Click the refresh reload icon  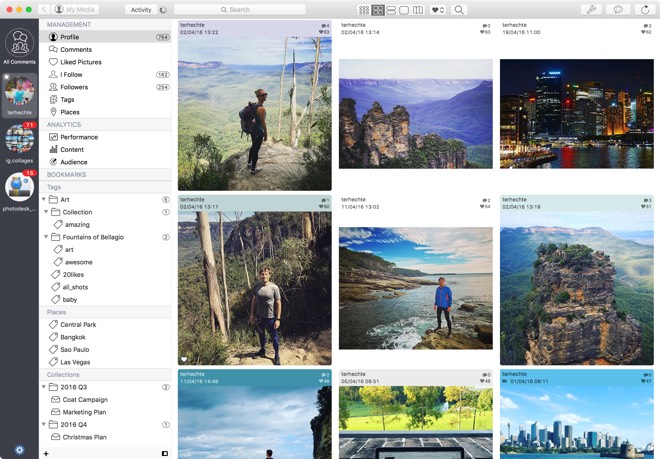click(x=645, y=9)
